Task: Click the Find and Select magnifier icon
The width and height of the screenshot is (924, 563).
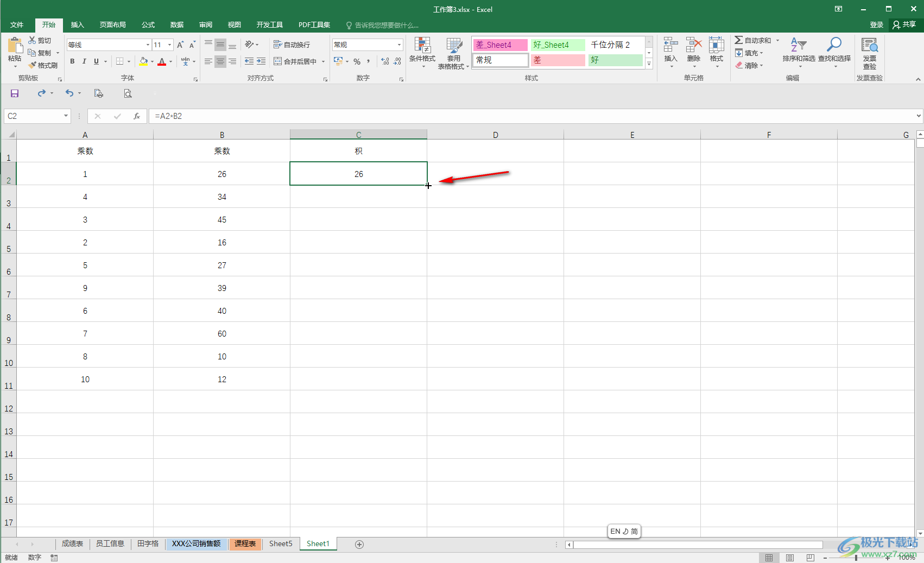Action: [834, 45]
